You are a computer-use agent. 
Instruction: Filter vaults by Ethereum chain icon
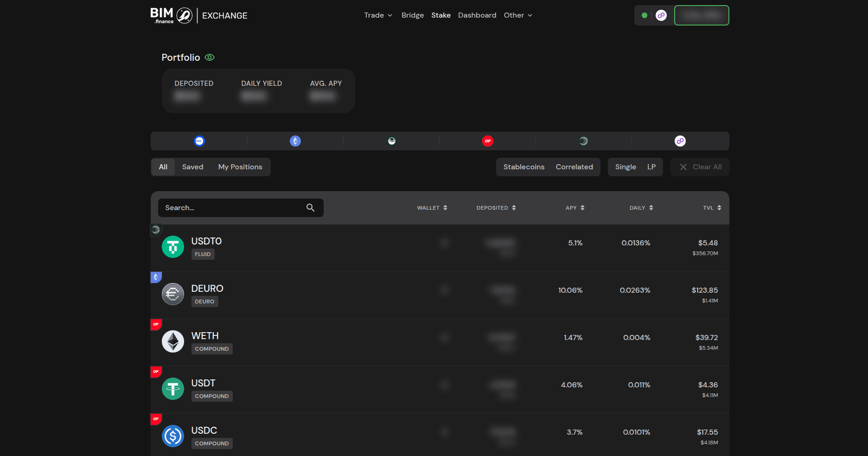(295, 141)
